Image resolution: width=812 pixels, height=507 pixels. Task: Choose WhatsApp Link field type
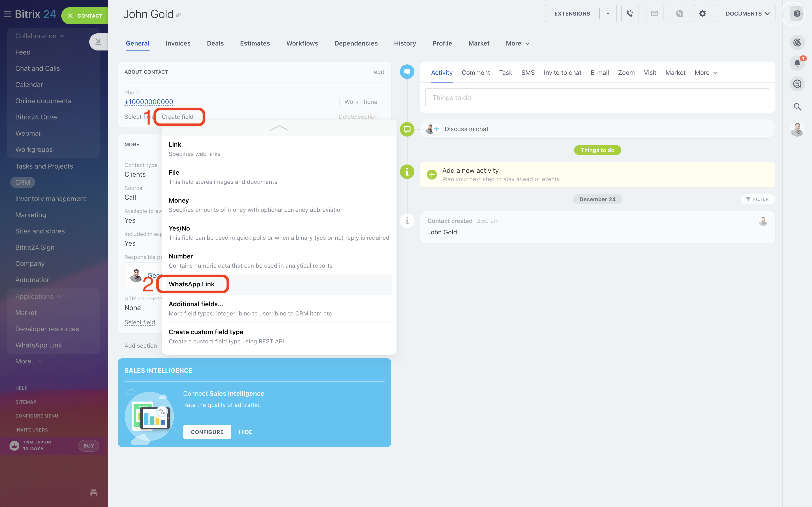tap(191, 284)
